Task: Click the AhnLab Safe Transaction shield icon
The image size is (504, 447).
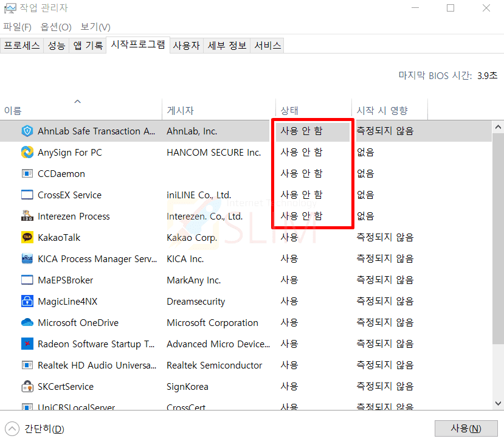Action: tap(27, 131)
